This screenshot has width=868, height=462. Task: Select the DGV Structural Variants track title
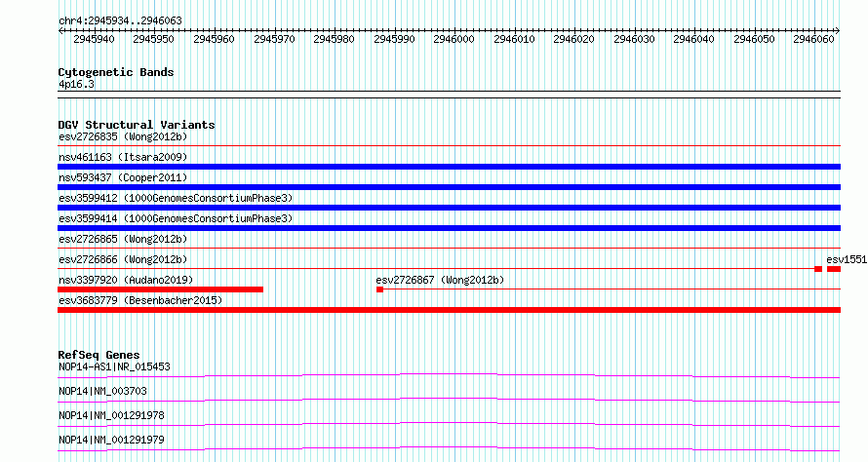point(137,125)
